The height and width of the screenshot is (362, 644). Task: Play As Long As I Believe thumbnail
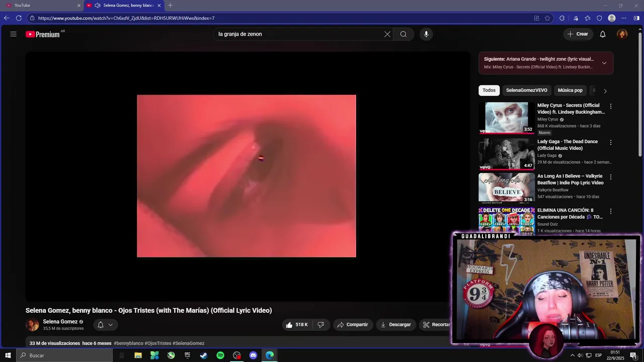click(507, 189)
